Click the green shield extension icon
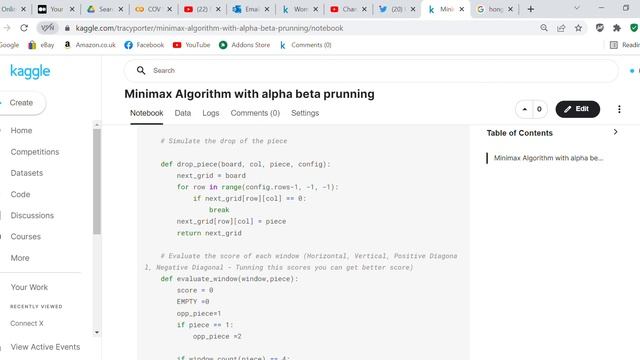The height and width of the screenshot is (360, 640). coord(634,28)
